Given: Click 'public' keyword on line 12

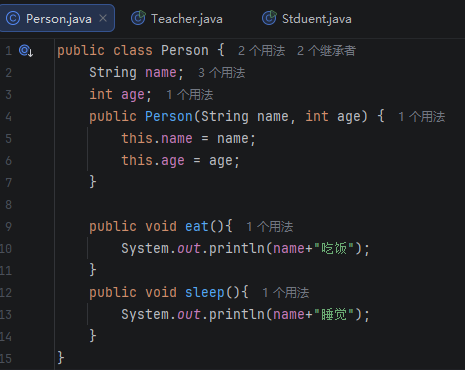Looking at the screenshot, I should pyautogui.click(x=113, y=293).
